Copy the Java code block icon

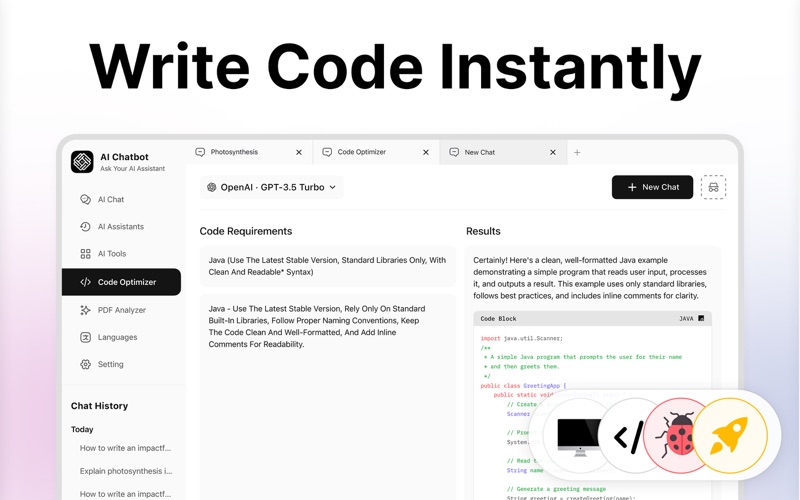701,318
